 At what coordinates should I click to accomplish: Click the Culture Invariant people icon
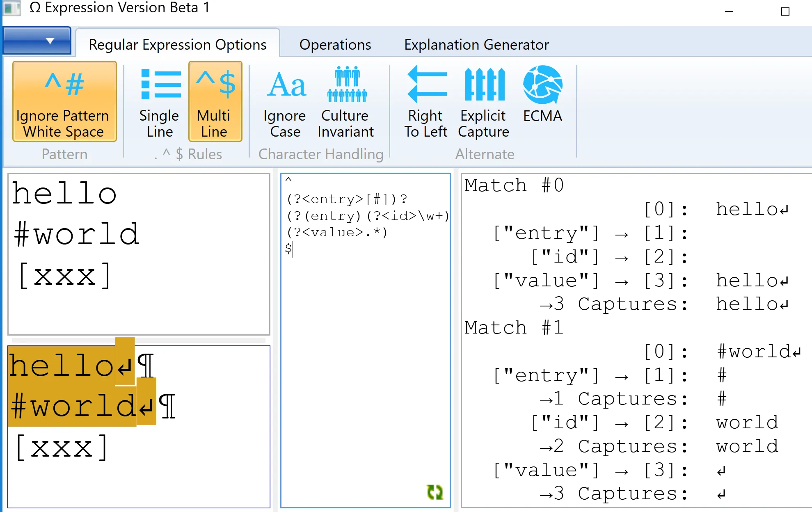[347, 85]
